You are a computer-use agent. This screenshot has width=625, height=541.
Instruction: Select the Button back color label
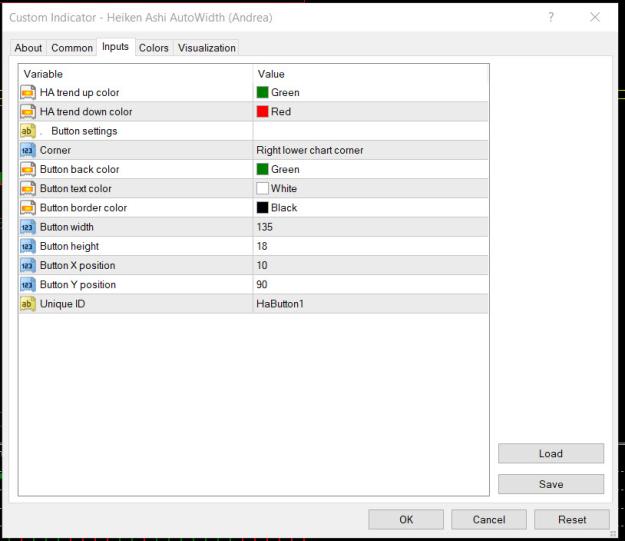point(79,169)
